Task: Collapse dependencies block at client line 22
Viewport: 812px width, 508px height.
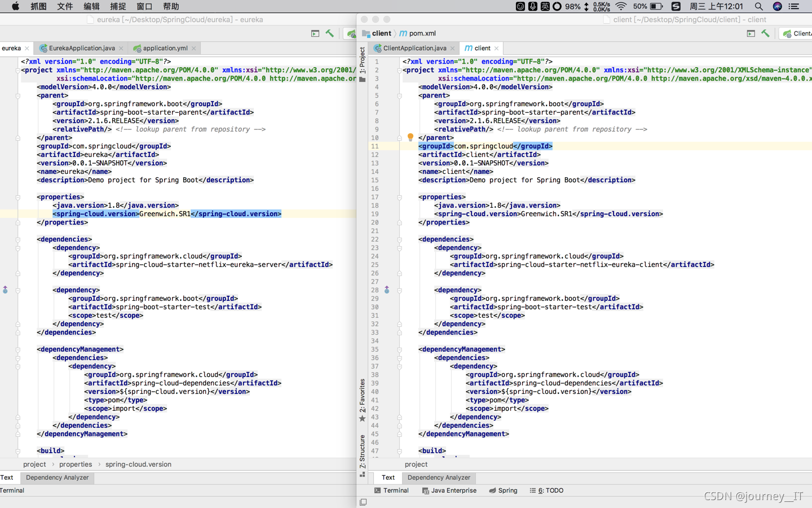Action: coord(399,240)
